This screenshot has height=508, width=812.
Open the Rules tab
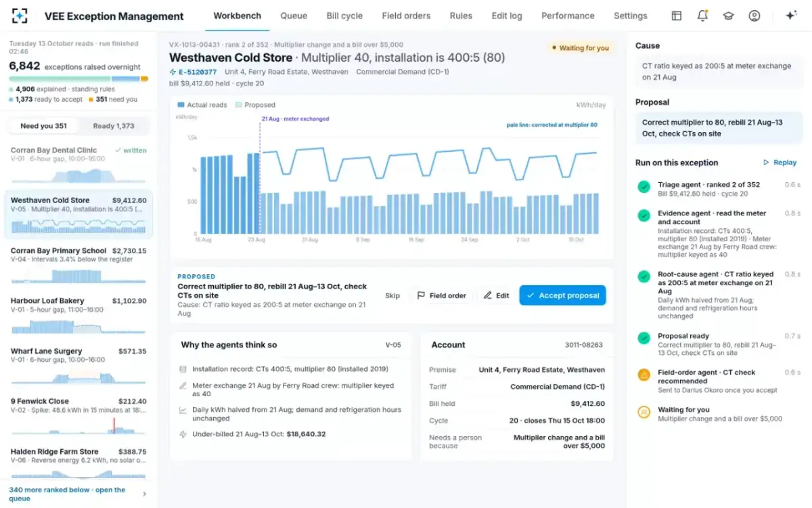(x=461, y=16)
